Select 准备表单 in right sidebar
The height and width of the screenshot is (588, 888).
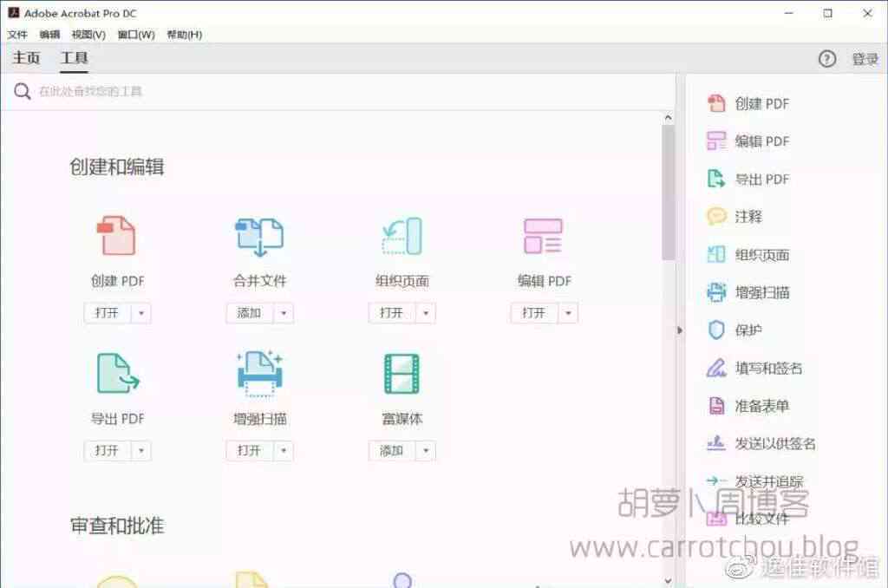pos(748,406)
